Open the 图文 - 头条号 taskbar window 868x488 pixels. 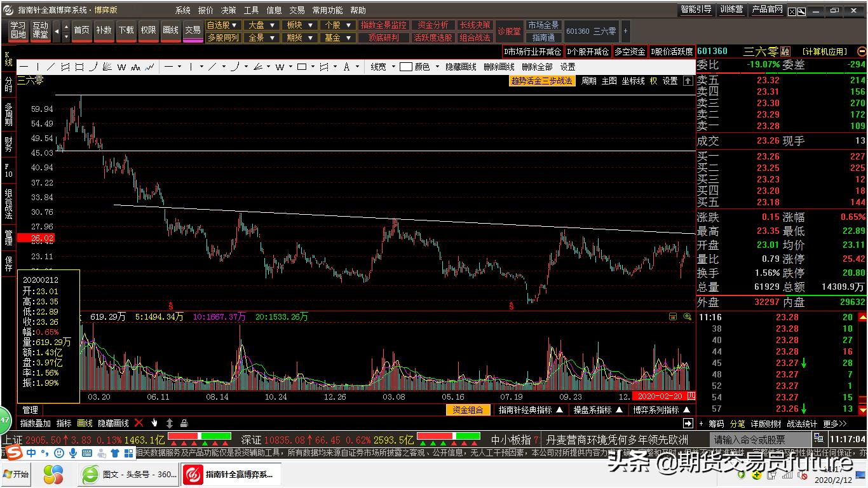pos(129,475)
